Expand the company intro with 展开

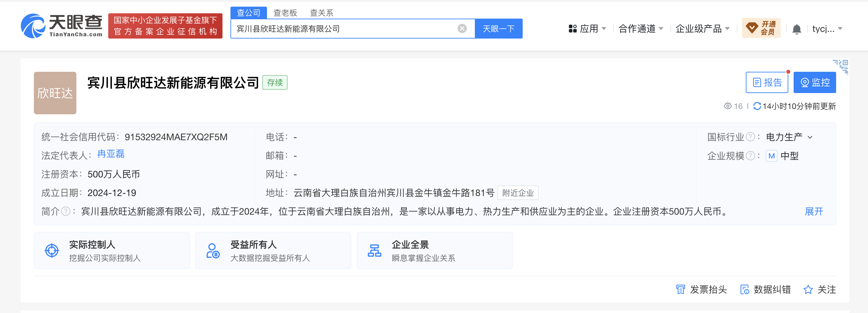(814, 211)
